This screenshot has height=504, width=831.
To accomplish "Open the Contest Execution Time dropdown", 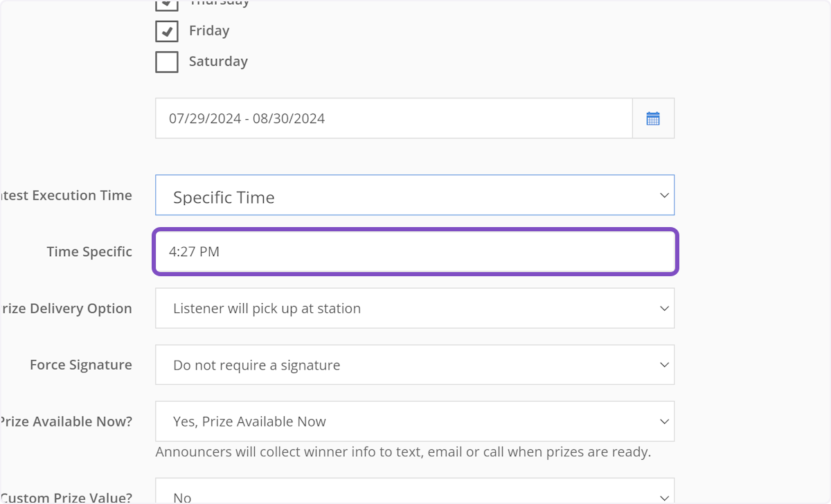I will (x=415, y=195).
